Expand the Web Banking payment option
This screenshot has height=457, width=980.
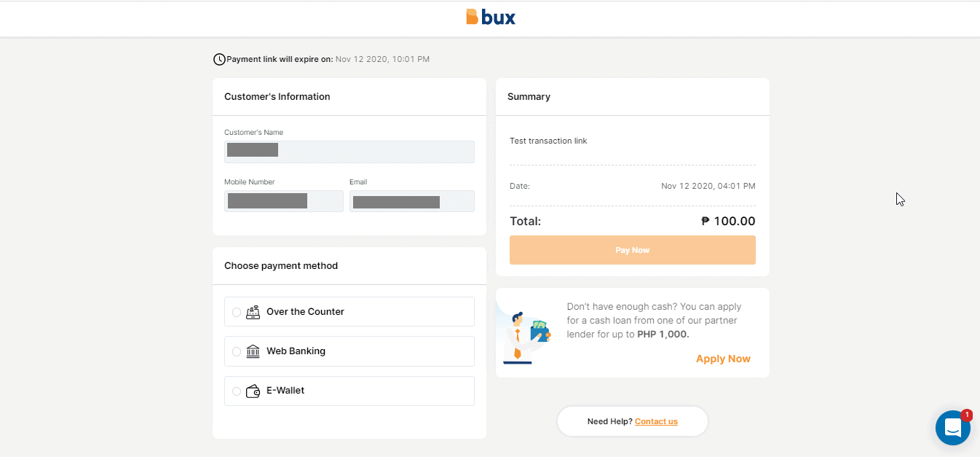pos(349,351)
